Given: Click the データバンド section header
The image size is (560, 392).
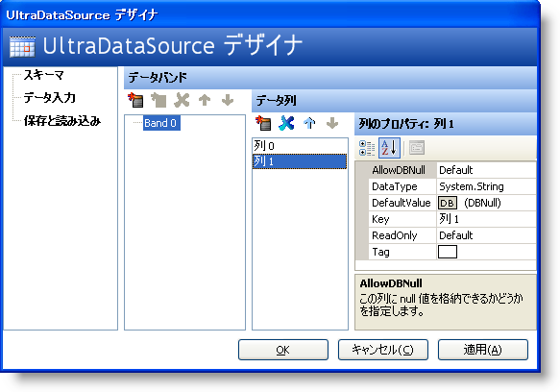Looking at the screenshot, I should [x=330, y=78].
